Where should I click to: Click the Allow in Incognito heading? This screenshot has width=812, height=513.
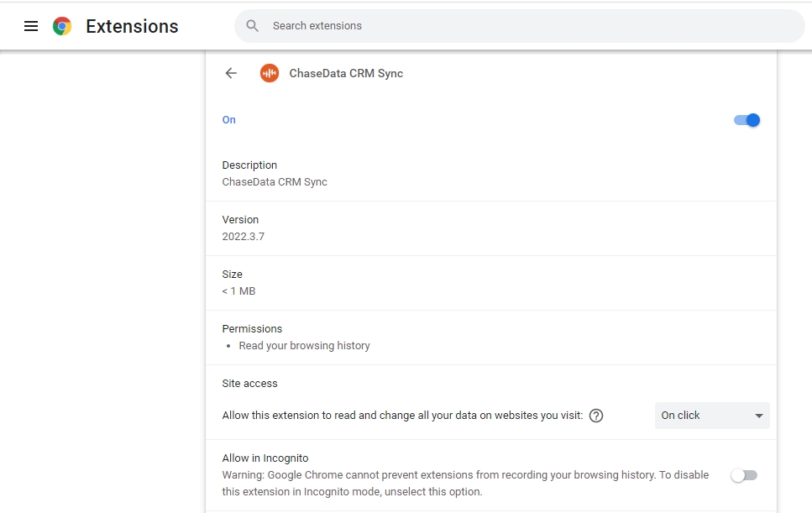(x=265, y=458)
